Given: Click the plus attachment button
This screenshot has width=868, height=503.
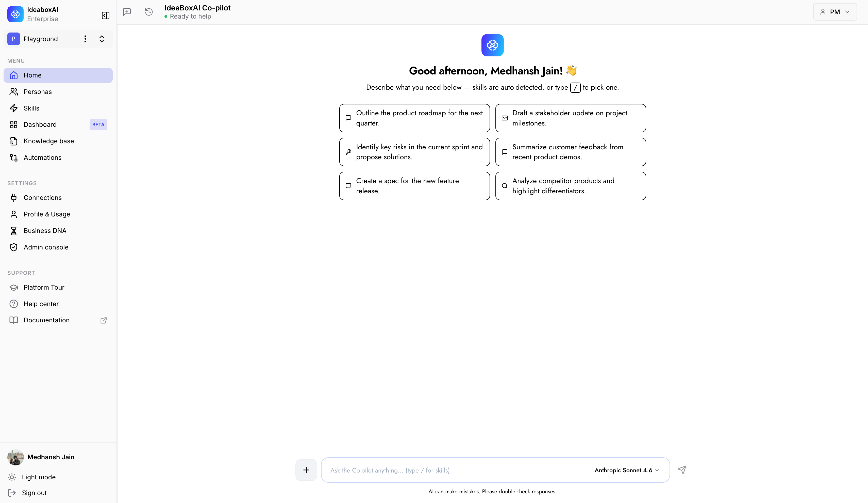Looking at the screenshot, I should click(x=306, y=470).
